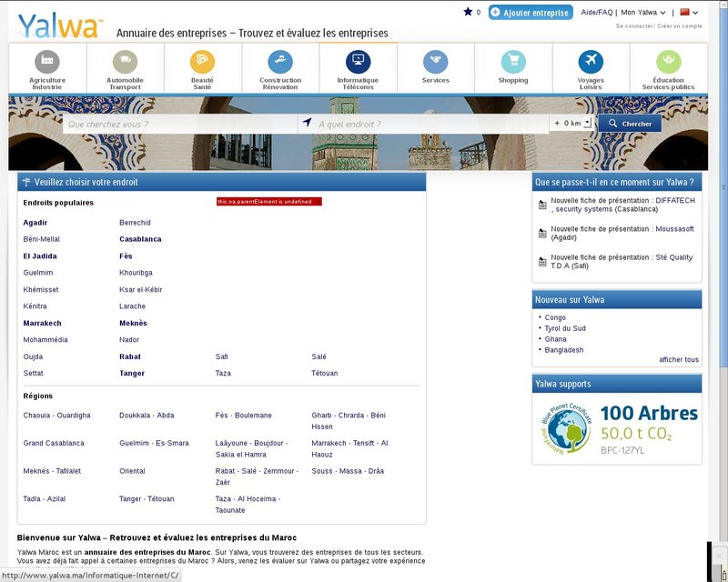The height and width of the screenshot is (582, 728).
Task: Select the city Tanger
Action: (132, 373)
